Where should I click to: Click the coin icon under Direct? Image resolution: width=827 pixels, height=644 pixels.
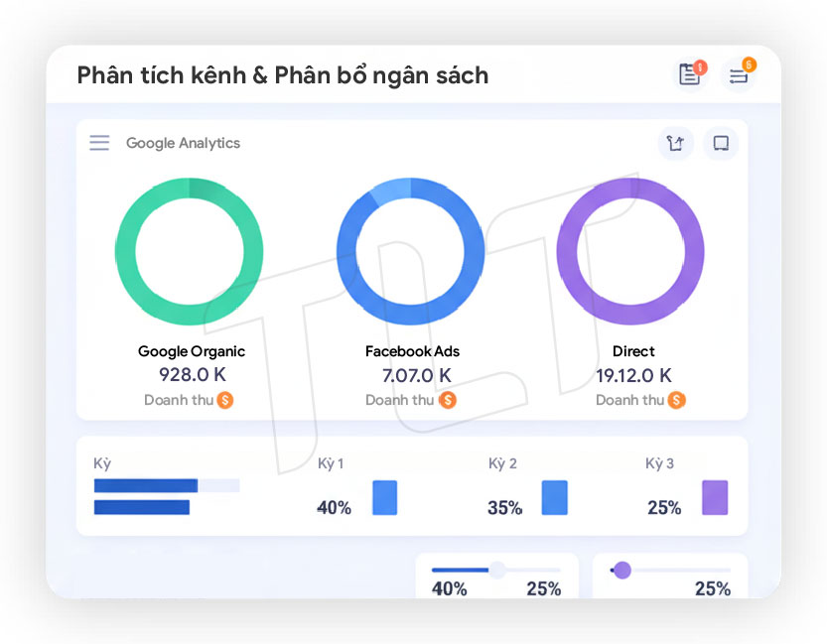[677, 400]
